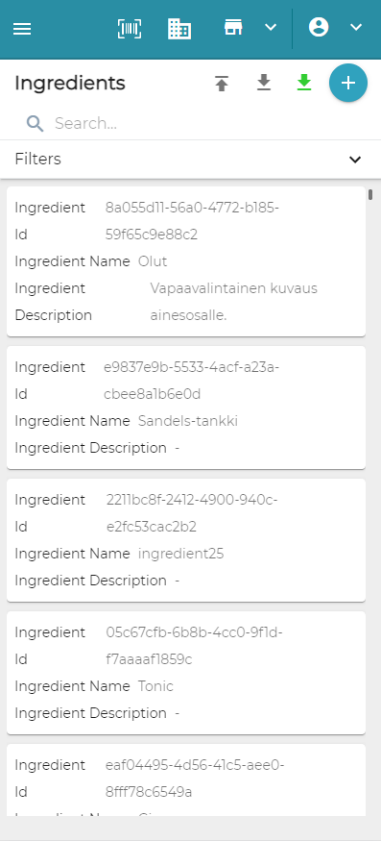Click the upload ingredients arrow icon
This screenshot has width=381, height=841.
[222, 84]
